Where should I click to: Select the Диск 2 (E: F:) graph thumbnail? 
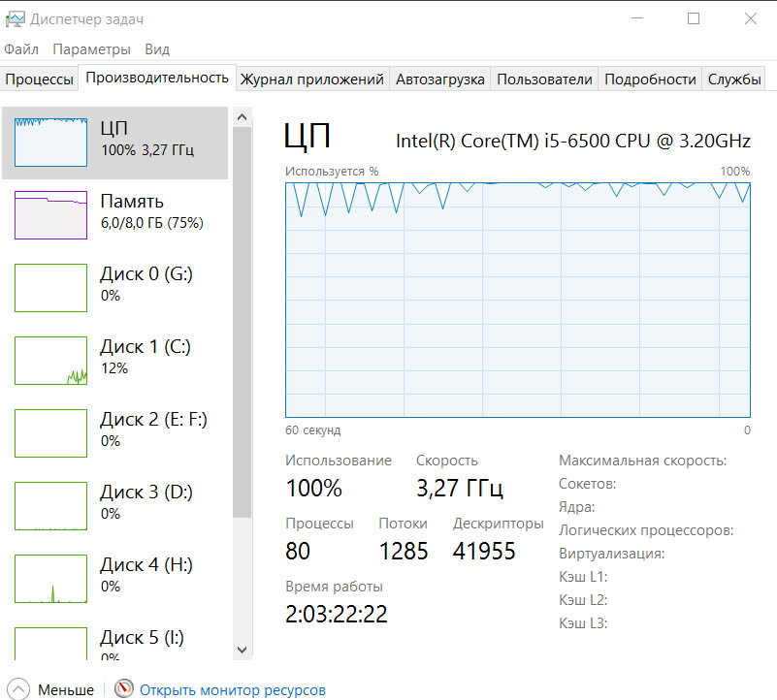tap(51, 433)
